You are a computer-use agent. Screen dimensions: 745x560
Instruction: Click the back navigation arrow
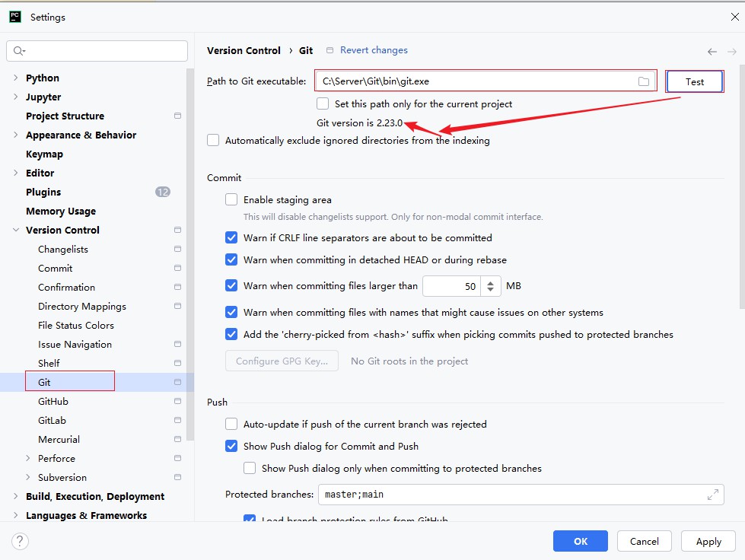(x=712, y=51)
